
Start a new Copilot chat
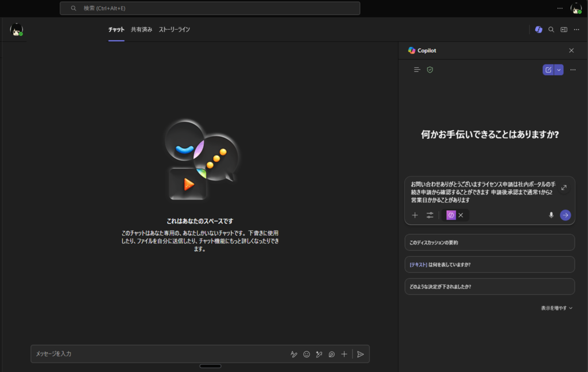(548, 69)
